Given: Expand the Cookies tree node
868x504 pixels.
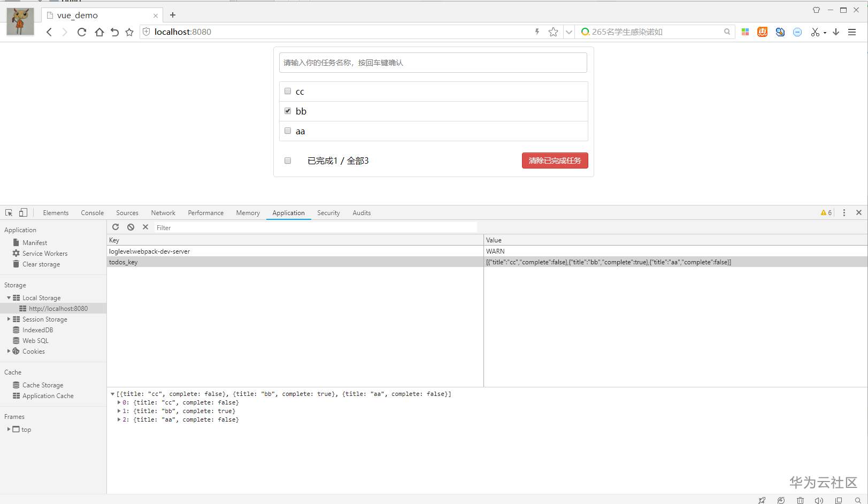Looking at the screenshot, I should pyautogui.click(x=9, y=351).
